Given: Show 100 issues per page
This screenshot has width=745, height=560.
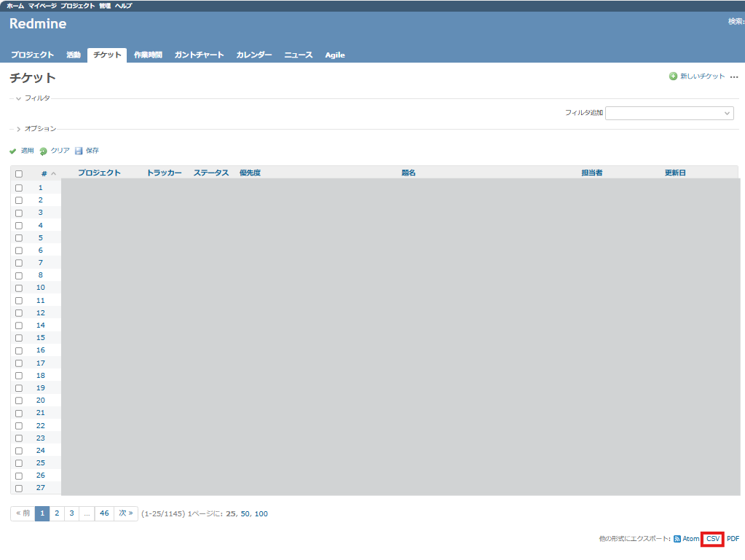Looking at the screenshot, I should [260, 513].
